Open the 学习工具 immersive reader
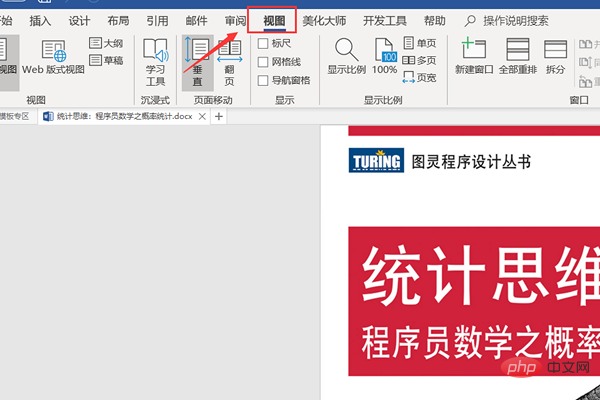The width and height of the screenshot is (600, 400). pyautogui.click(x=155, y=60)
